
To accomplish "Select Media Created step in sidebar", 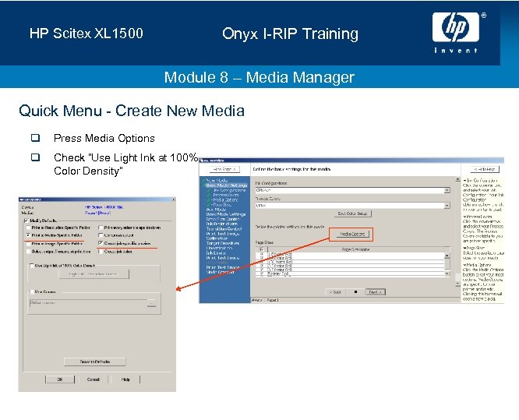I will (220, 272).
